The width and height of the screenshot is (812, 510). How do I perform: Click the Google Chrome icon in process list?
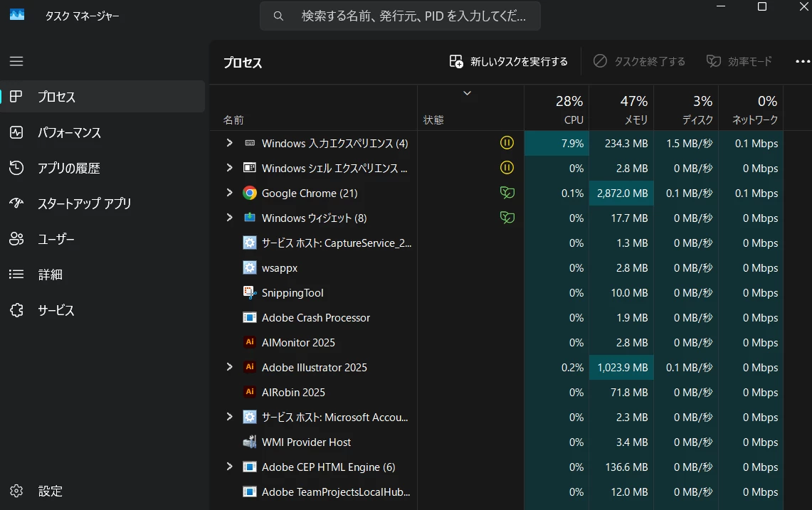(x=250, y=193)
